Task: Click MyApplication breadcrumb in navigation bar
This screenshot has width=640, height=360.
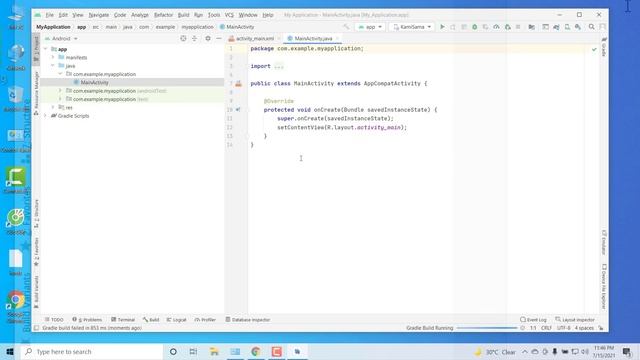Action: (53, 27)
